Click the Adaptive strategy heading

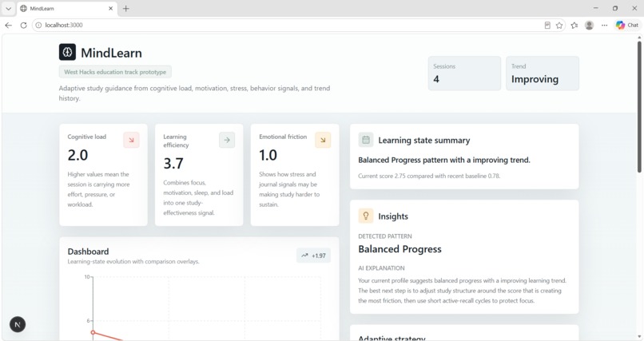coord(392,338)
